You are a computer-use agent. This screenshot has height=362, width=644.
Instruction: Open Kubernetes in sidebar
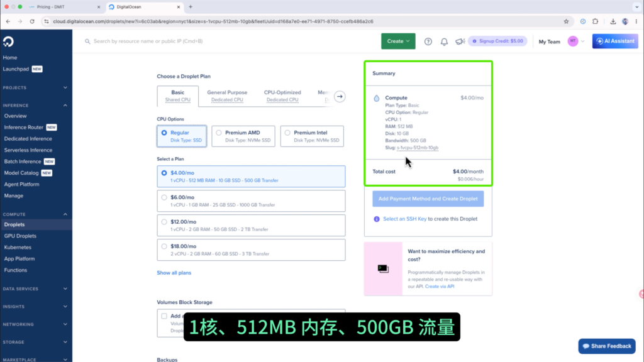(18, 248)
